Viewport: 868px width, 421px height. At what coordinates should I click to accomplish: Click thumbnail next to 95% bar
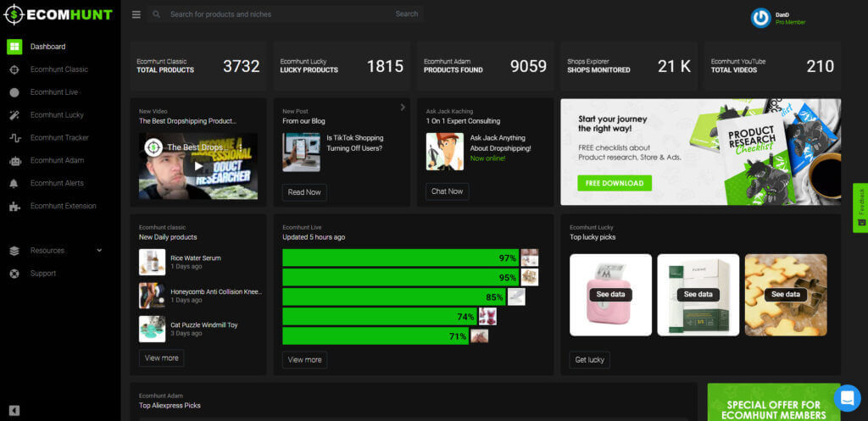pos(530,277)
